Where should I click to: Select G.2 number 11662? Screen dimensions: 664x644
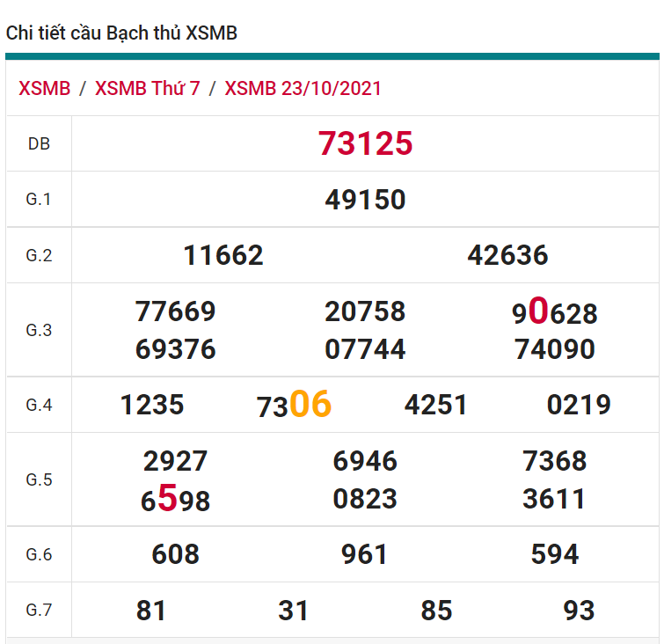(x=223, y=256)
